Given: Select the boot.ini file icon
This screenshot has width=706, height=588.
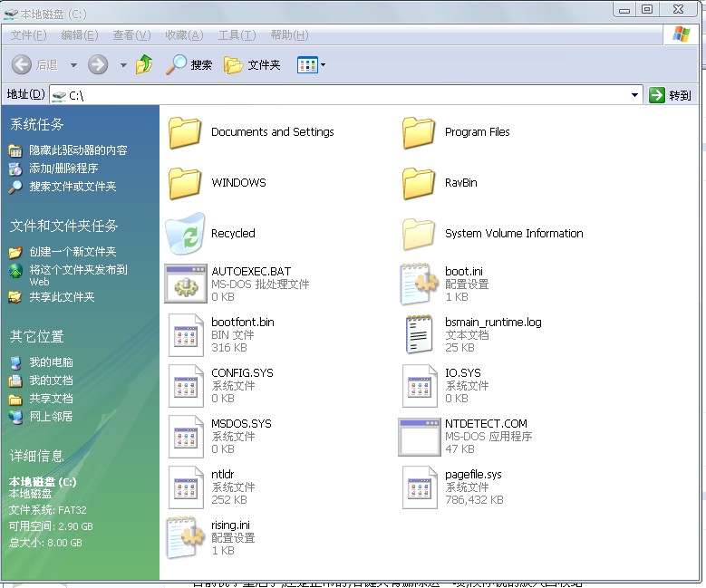Looking at the screenshot, I should pos(419,284).
